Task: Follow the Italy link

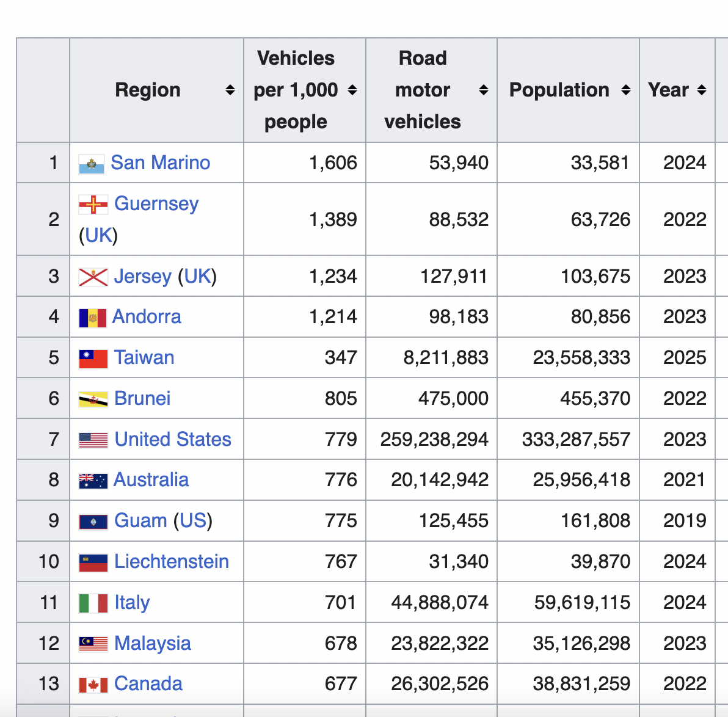Action: [x=132, y=602]
